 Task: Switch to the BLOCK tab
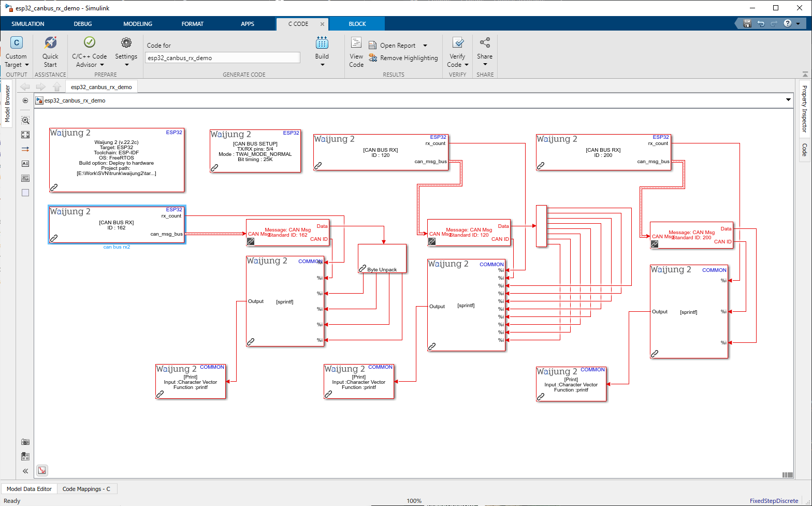click(x=357, y=24)
